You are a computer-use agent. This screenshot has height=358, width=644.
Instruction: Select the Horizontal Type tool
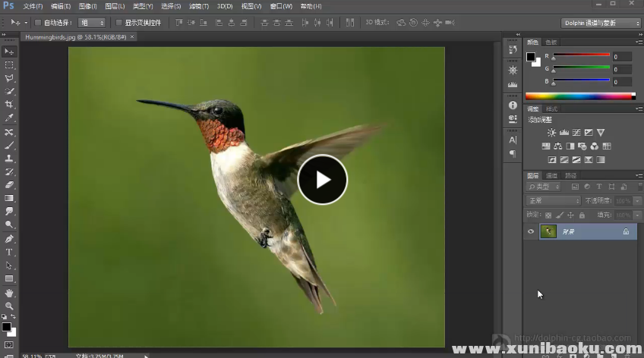pyautogui.click(x=9, y=252)
